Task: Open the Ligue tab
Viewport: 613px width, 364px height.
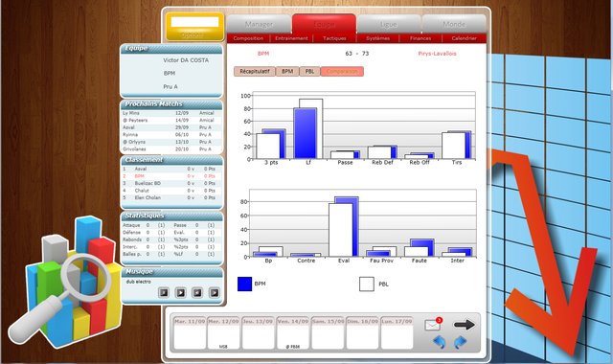Action: [389, 24]
